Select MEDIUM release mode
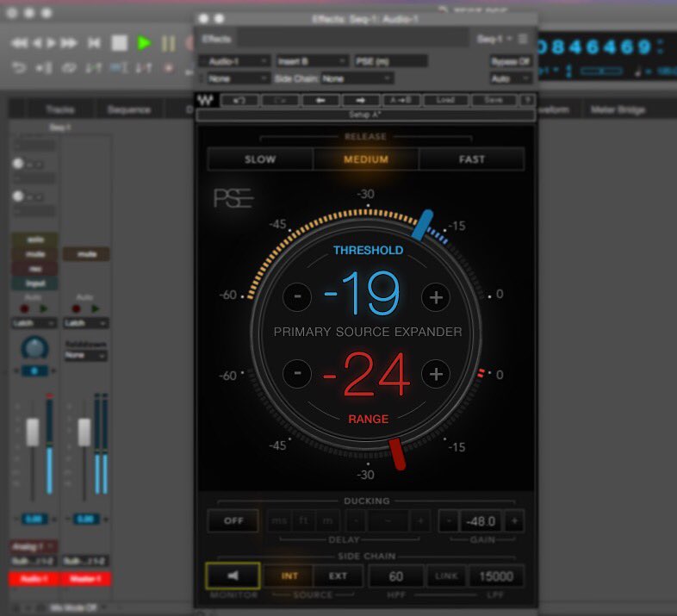 pos(366,159)
